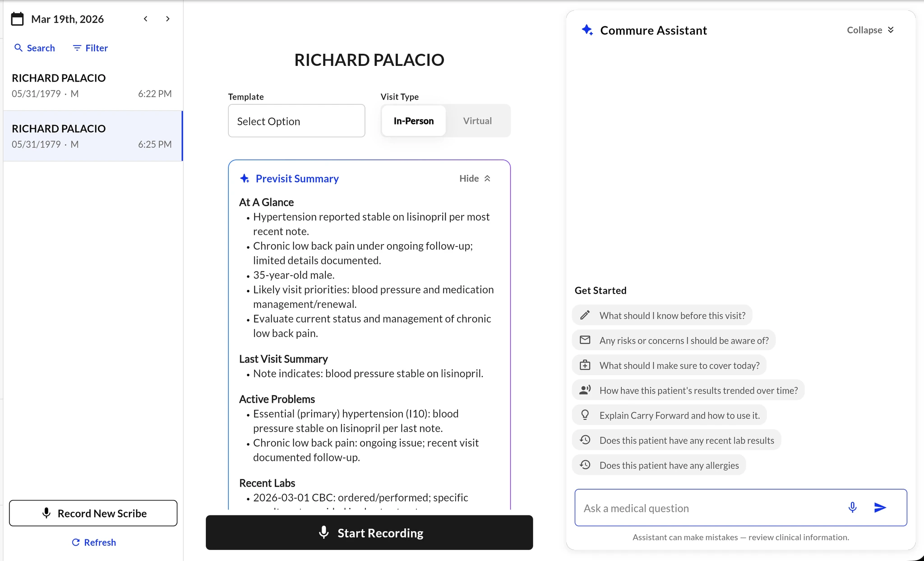Open Search in patient list

click(35, 48)
